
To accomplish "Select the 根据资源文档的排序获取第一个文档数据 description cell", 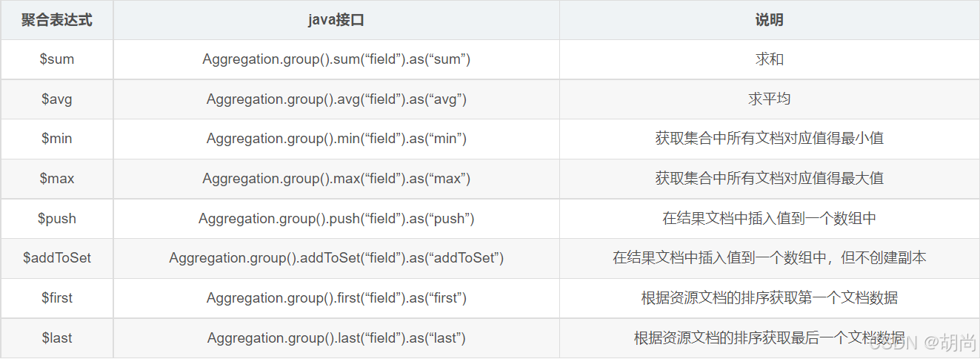I will point(769,298).
